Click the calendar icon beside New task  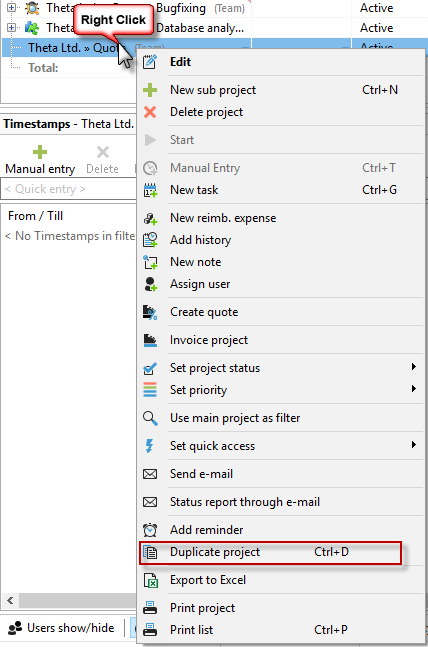[150, 190]
